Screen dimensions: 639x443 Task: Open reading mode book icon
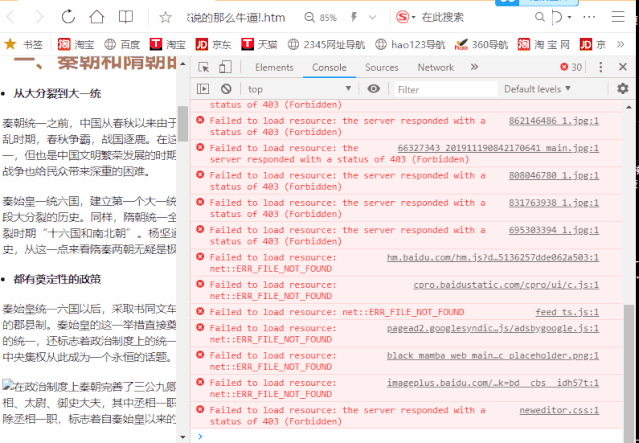coord(126,17)
